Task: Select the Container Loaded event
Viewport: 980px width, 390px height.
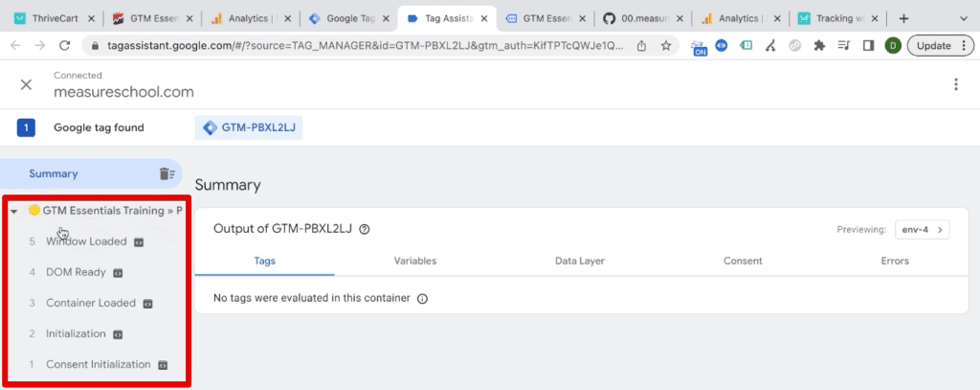Action: point(91,303)
